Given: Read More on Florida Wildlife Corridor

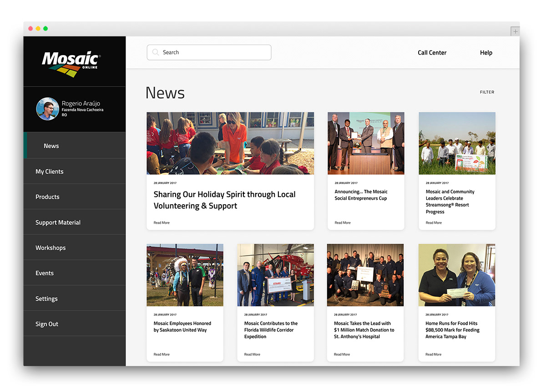Looking at the screenshot, I should tap(252, 354).
